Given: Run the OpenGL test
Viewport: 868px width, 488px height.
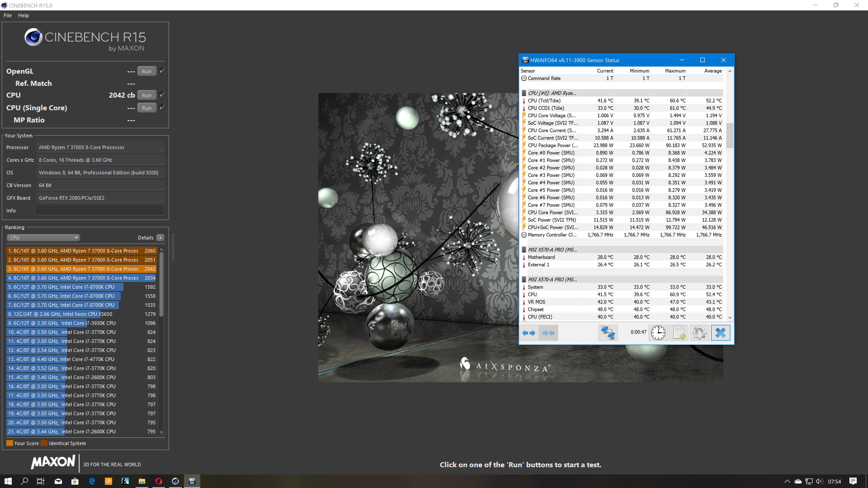Looking at the screenshot, I should click(x=146, y=71).
